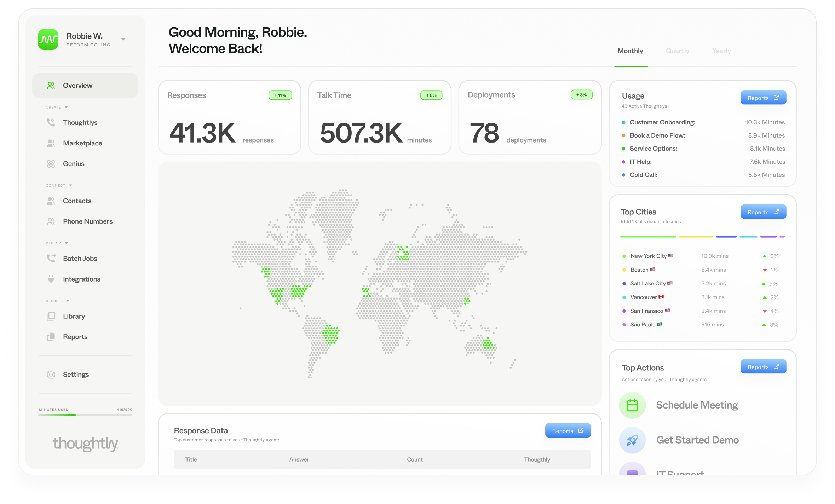
Task: Collapse the CREATE section arrow
Action: 66,107
